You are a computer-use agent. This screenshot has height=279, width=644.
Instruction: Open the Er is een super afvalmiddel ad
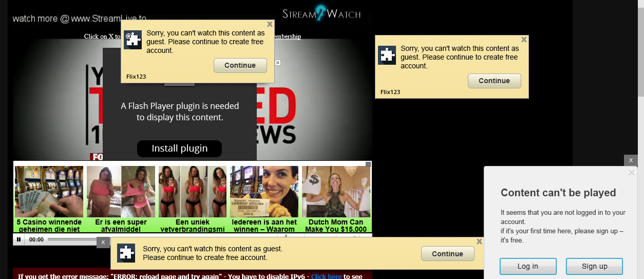point(121,199)
